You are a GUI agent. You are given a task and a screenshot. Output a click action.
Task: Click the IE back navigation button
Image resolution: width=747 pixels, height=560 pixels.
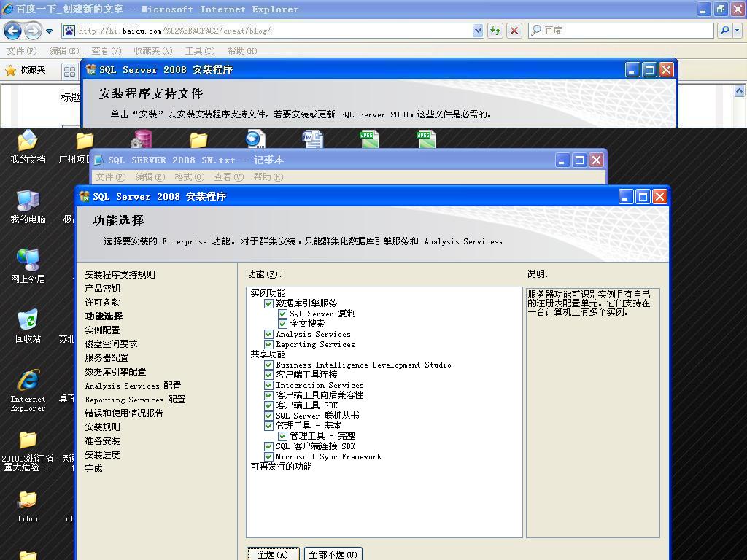(x=12, y=31)
